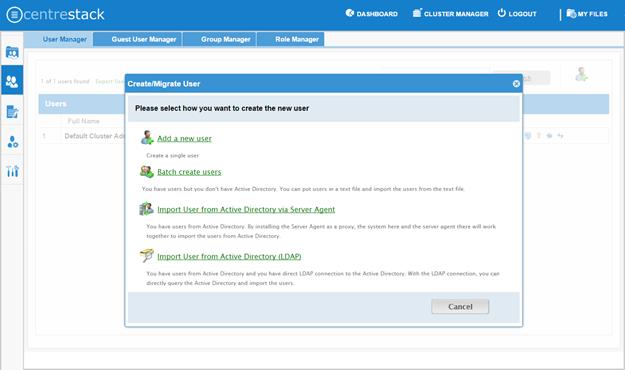Select the users icon in the sidebar
625x370 pixels.
12,81
